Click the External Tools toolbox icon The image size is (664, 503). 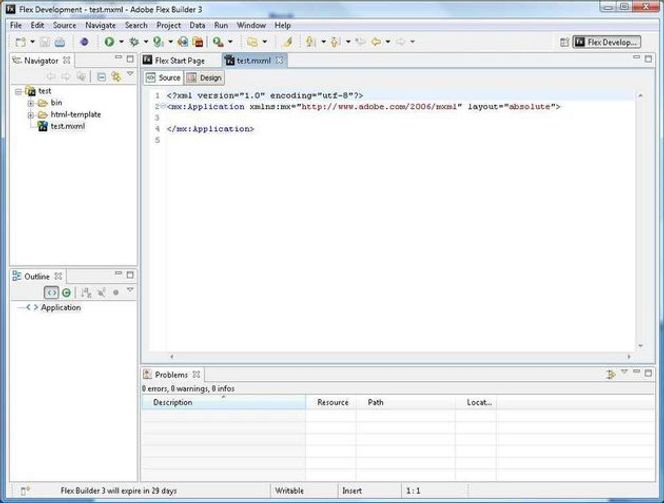tap(198, 42)
